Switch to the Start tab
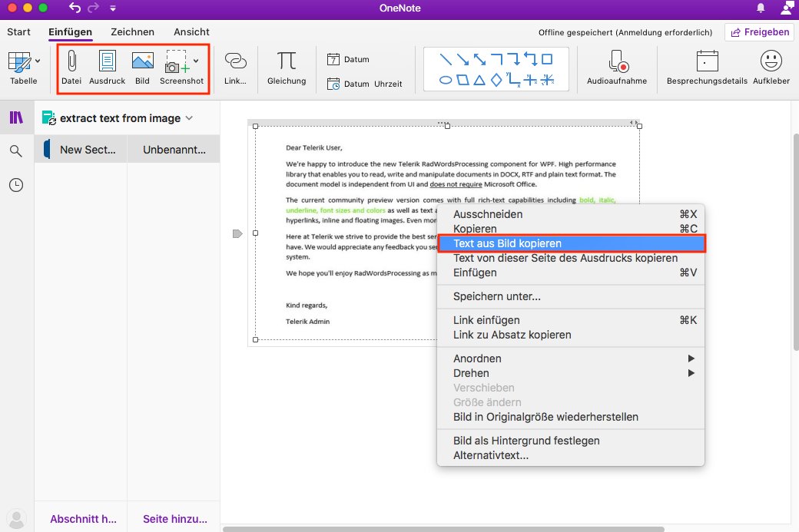Screen dimensions: 799x532 (x=19, y=31)
